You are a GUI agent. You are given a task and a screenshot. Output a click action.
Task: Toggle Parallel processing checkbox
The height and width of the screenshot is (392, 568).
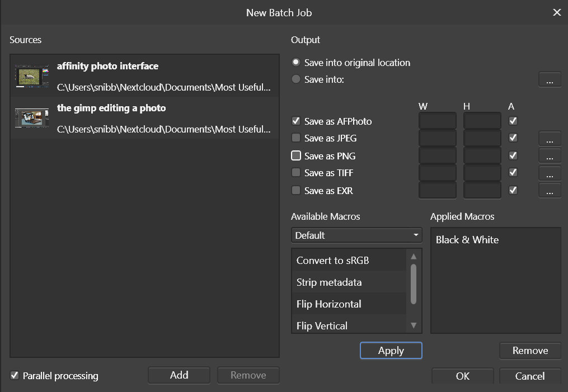(15, 375)
